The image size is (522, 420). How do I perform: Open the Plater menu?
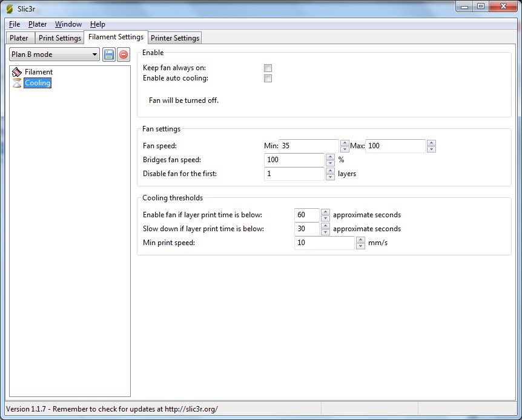[x=38, y=24]
